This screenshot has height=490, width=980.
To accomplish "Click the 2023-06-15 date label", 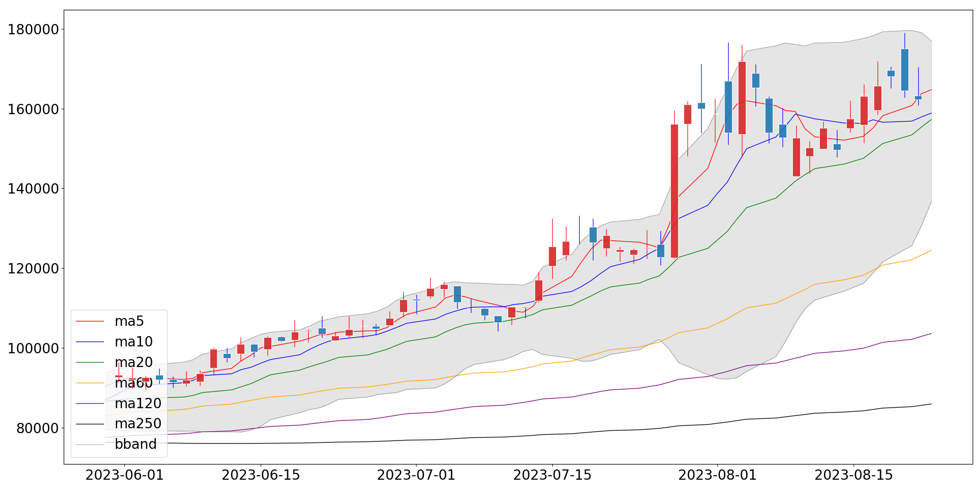I will [261, 476].
